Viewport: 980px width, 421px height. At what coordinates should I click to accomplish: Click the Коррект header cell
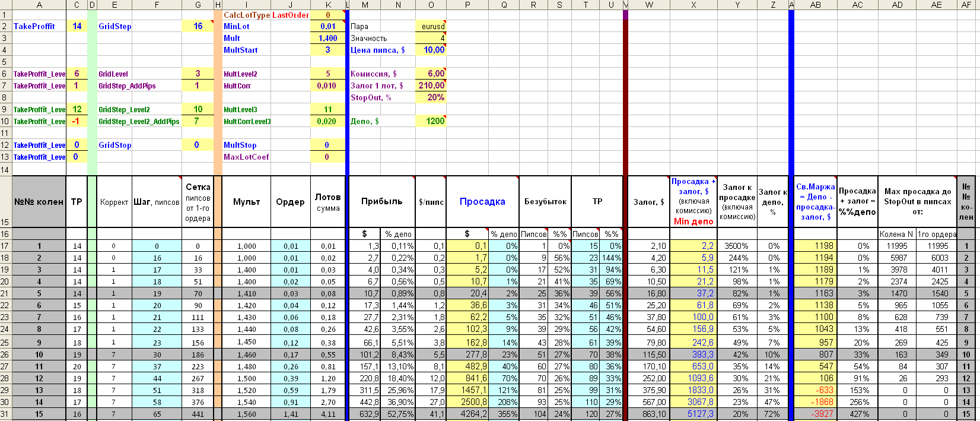point(114,202)
